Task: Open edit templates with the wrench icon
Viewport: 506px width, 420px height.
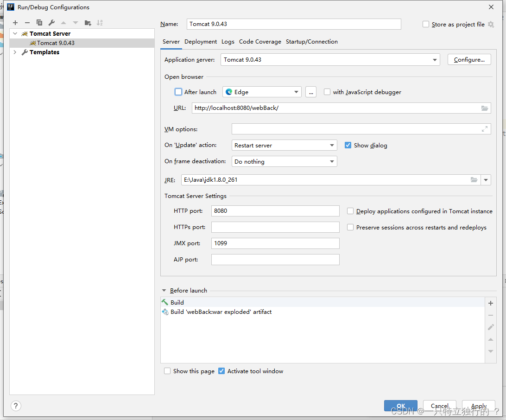Action: coord(51,22)
